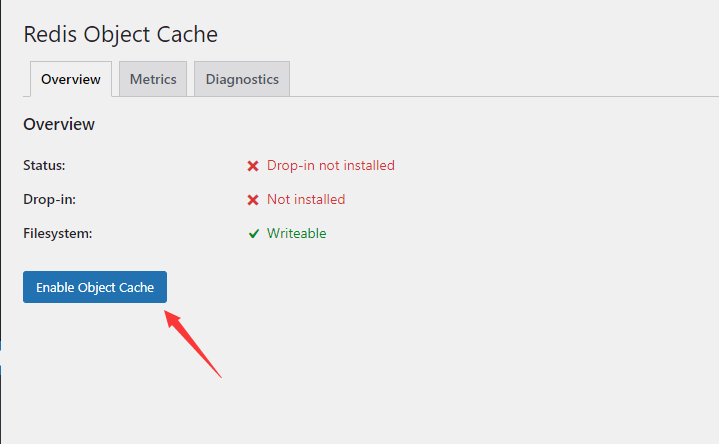
Task: Click the 'Overview' section heading
Action: (59, 124)
